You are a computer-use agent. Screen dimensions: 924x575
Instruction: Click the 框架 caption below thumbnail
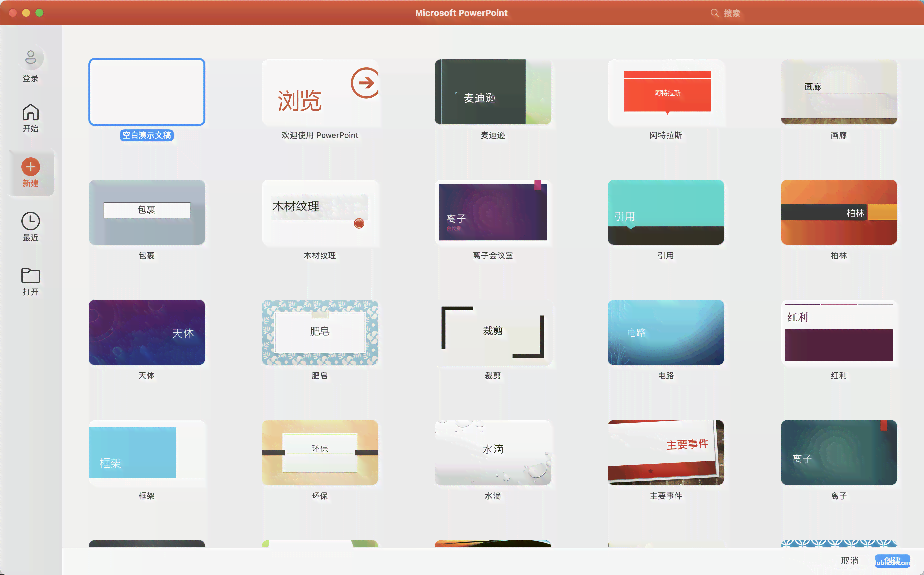(x=147, y=496)
